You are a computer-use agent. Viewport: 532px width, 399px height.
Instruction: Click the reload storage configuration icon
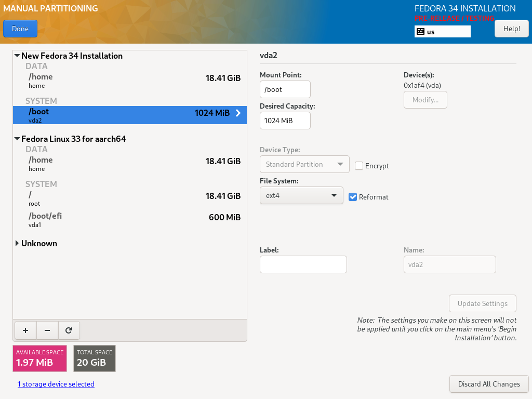[x=69, y=330]
